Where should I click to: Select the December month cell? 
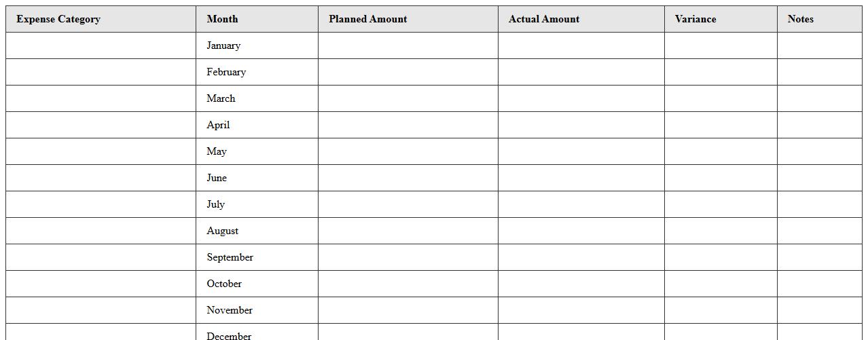(257, 333)
